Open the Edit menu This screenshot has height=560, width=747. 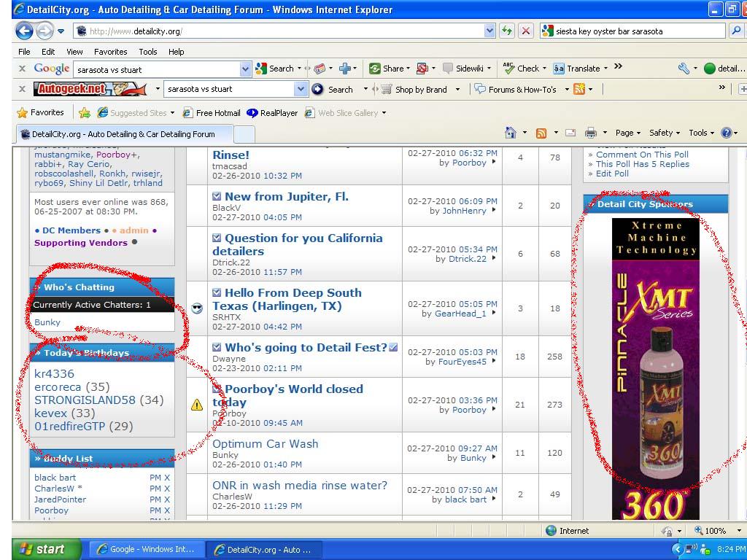[x=48, y=52]
